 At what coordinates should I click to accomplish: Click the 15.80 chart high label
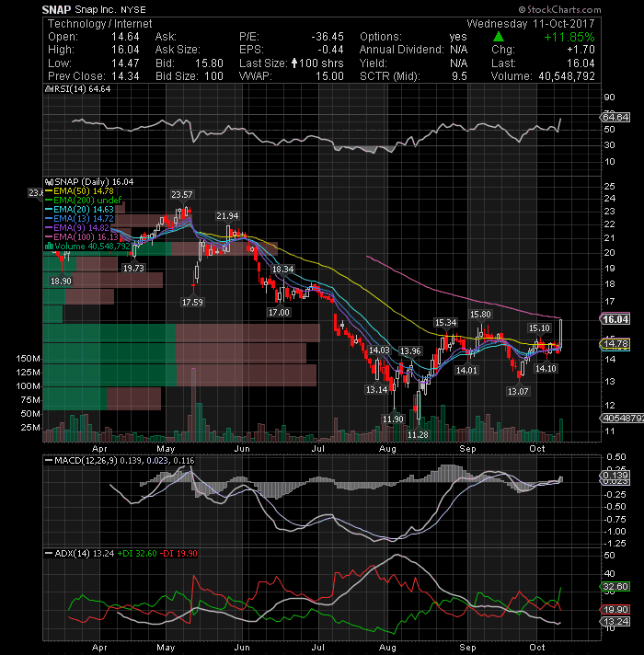(x=480, y=314)
